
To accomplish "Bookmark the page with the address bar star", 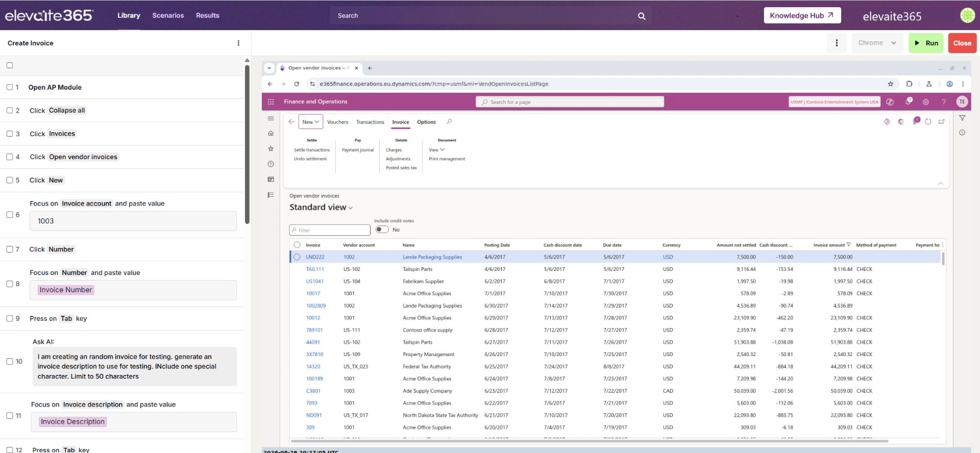I will (x=890, y=84).
